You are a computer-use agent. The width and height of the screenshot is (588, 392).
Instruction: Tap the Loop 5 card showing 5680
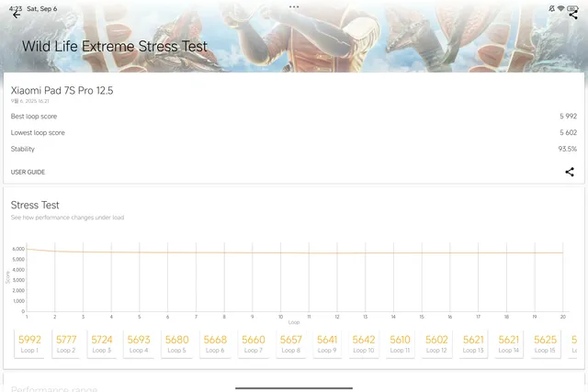click(x=176, y=343)
